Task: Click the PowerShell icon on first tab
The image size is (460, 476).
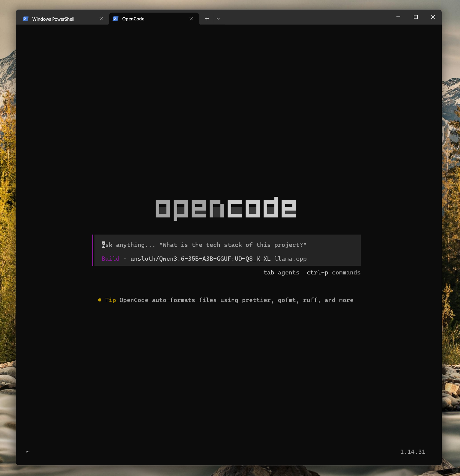Action: [x=25, y=19]
